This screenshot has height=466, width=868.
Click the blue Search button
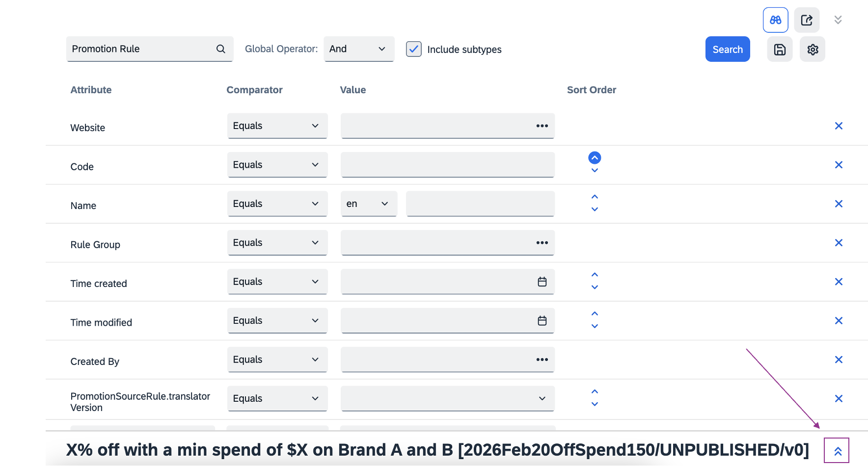727,50
